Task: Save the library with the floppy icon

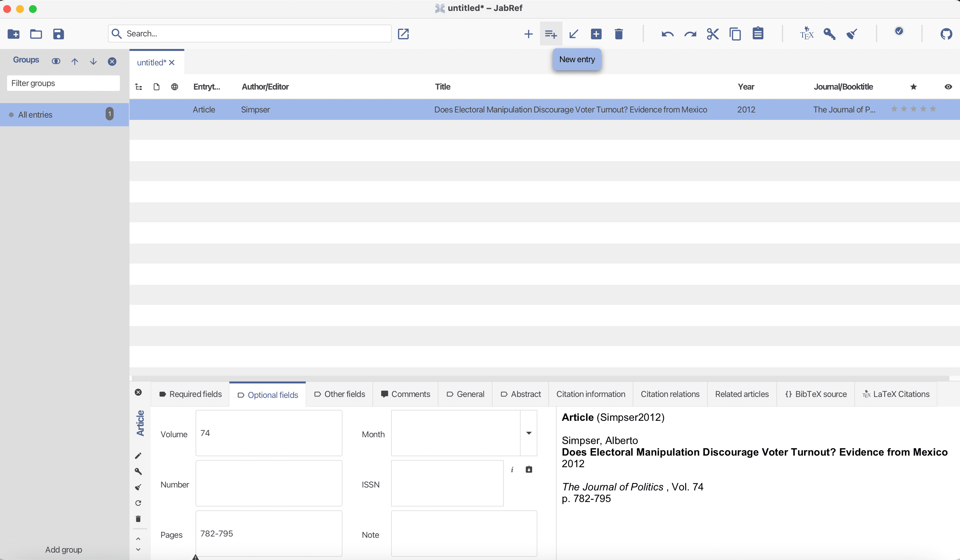Action: tap(58, 34)
